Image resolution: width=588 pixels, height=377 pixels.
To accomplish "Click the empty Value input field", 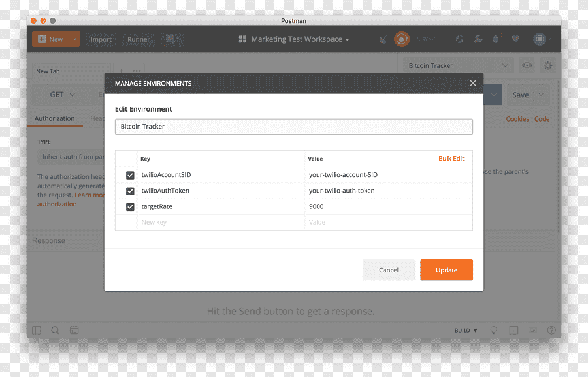I will click(389, 222).
